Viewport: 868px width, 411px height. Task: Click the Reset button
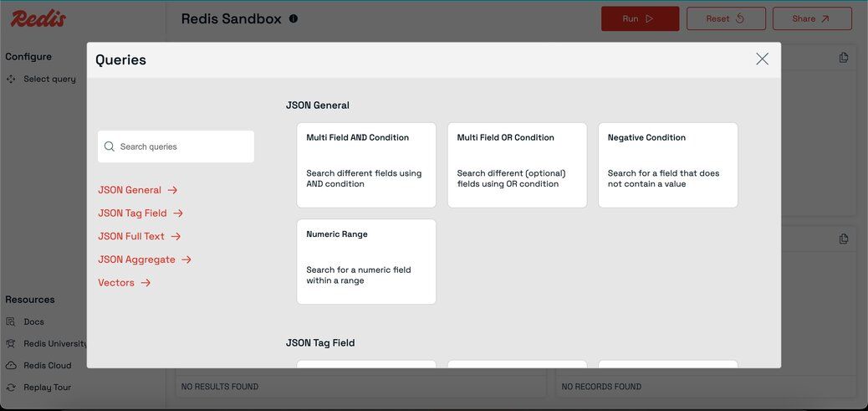click(x=727, y=18)
